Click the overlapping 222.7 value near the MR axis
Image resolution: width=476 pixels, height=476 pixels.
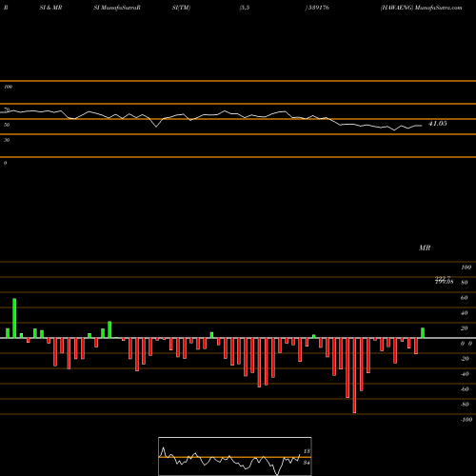click(443, 278)
